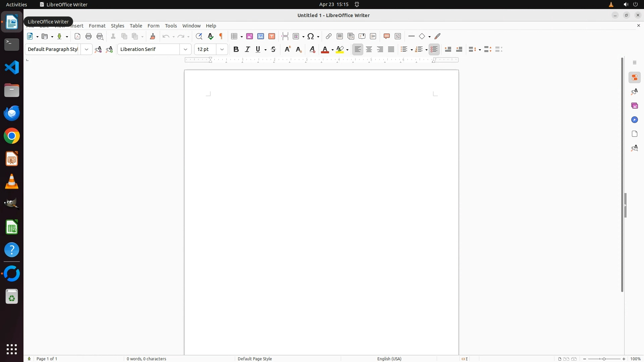Open the Navigator in the sidebar
Viewport: 644px width, 362px height.
[634, 120]
